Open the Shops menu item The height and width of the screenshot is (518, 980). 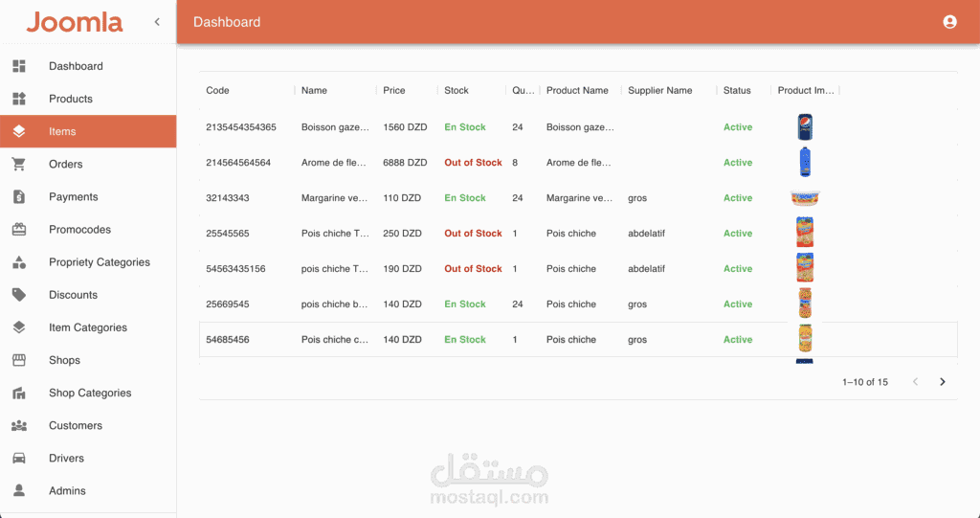click(x=88, y=360)
